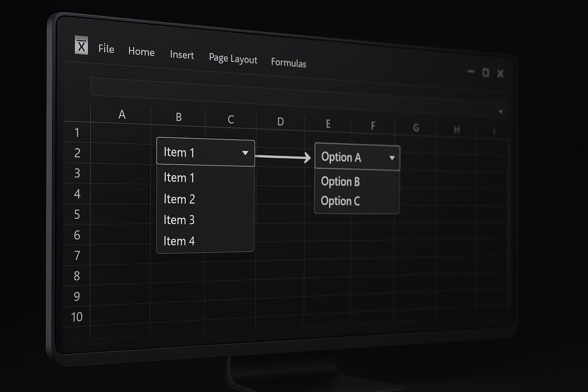Click cell A1 in the grid

click(x=122, y=132)
